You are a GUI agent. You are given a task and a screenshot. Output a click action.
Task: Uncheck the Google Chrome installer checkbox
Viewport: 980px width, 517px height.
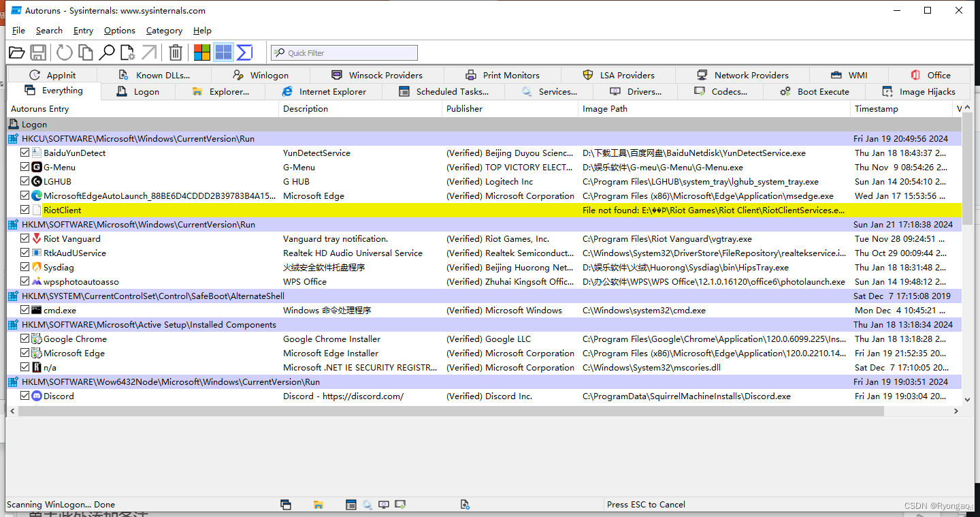(25, 339)
